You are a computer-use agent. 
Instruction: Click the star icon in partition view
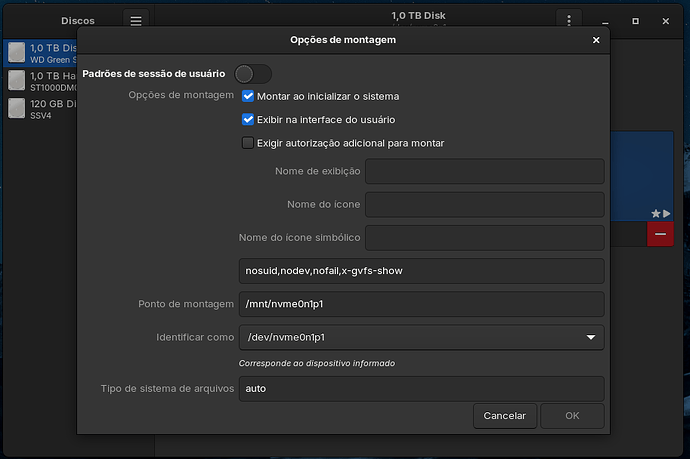pos(656,213)
